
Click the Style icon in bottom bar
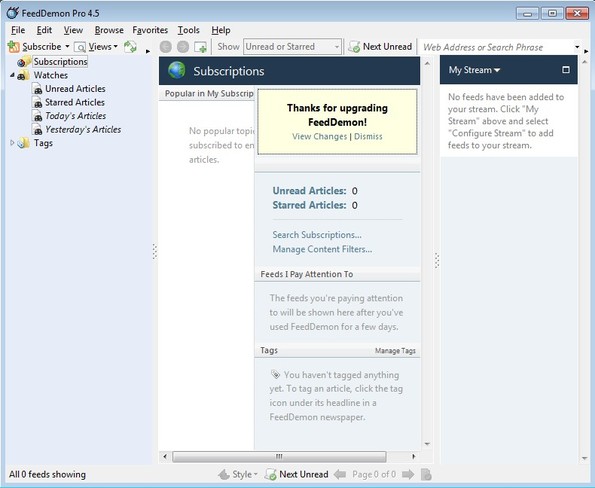(224, 474)
